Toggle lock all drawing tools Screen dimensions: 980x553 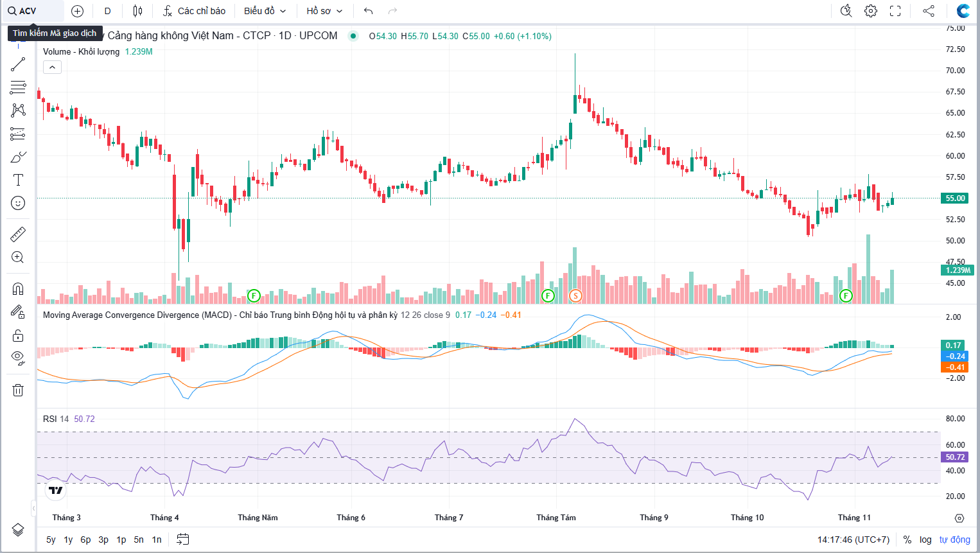(x=18, y=336)
